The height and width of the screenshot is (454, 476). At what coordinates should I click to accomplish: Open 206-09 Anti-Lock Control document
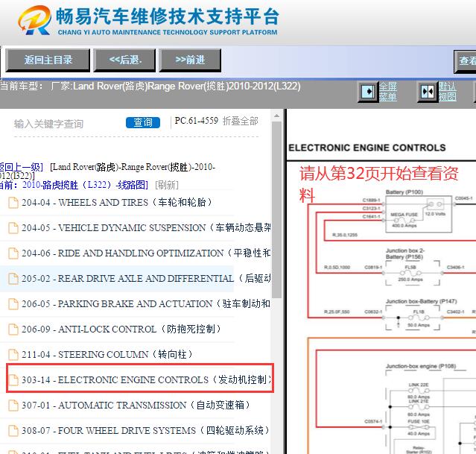(x=121, y=329)
